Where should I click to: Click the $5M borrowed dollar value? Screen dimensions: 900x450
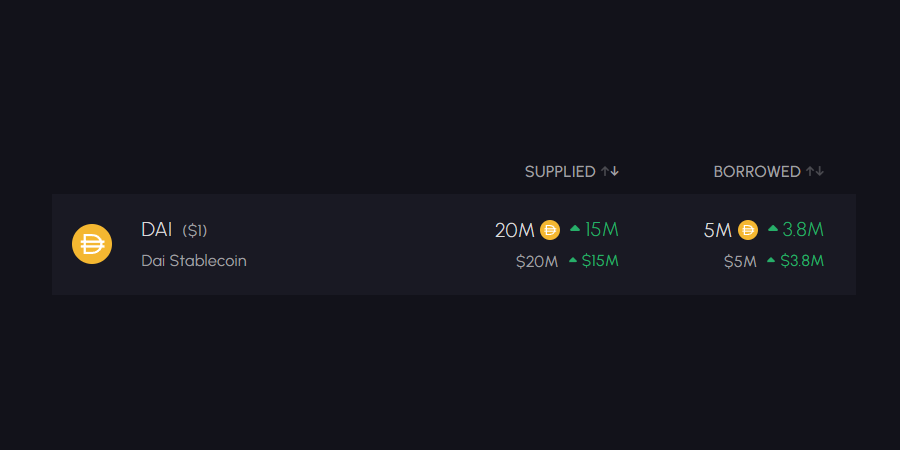pyautogui.click(x=740, y=262)
